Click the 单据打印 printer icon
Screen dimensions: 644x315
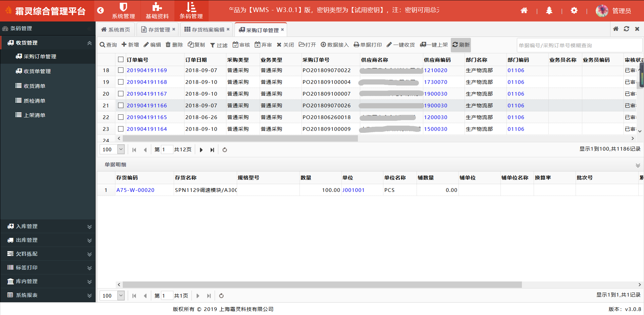point(357,45)
